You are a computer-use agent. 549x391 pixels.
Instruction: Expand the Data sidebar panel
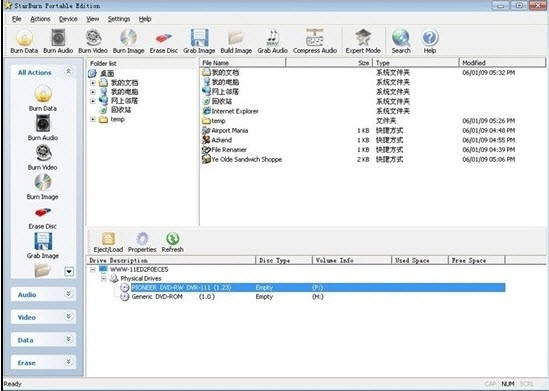pyautogui.click(x=69, y=339)
